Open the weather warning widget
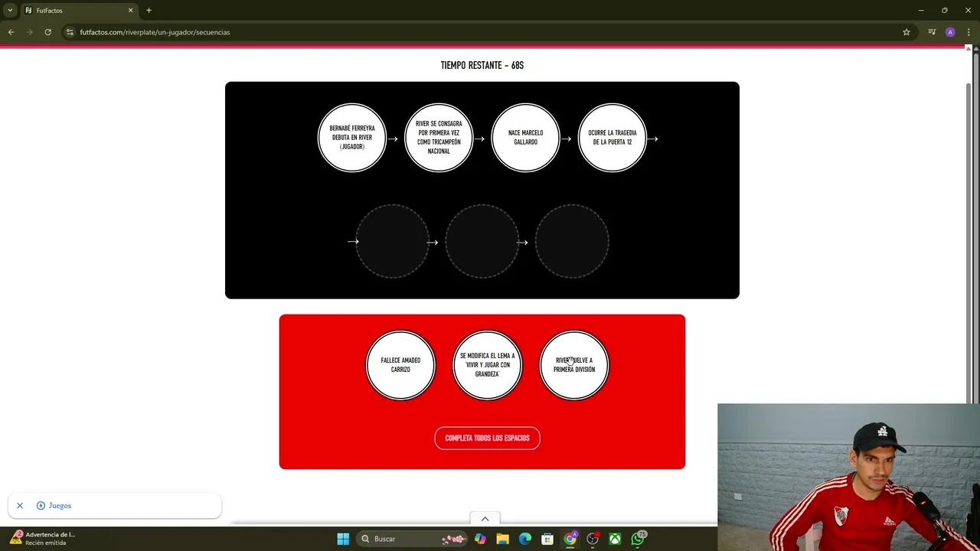The width and height of the screenshot is (980, 551). tap(43, 538)
